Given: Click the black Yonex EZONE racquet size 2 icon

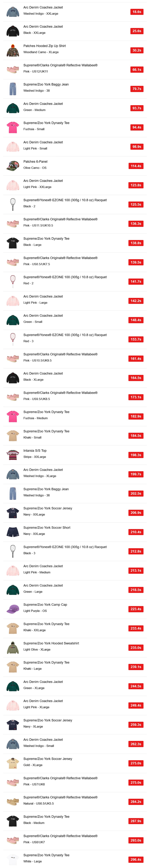Looking at the screenshot, I should pos(13,205).
